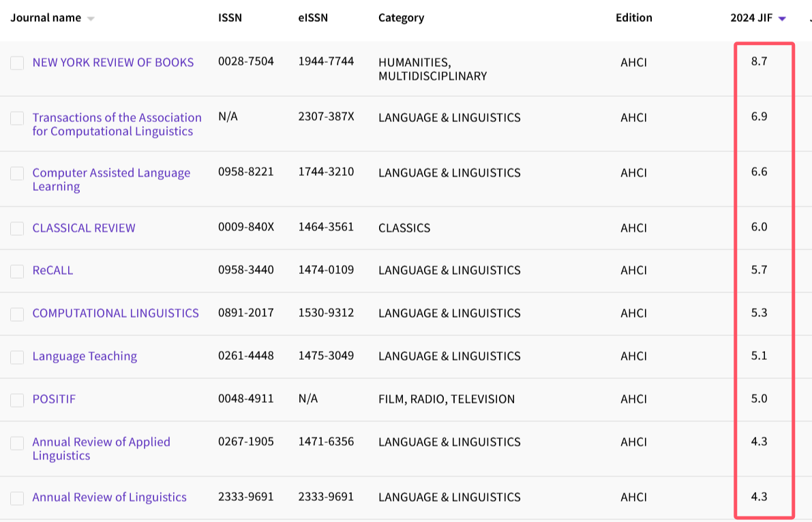Click the COMPUTATIONAL LINGUISTICS journal link

point(115,313)
